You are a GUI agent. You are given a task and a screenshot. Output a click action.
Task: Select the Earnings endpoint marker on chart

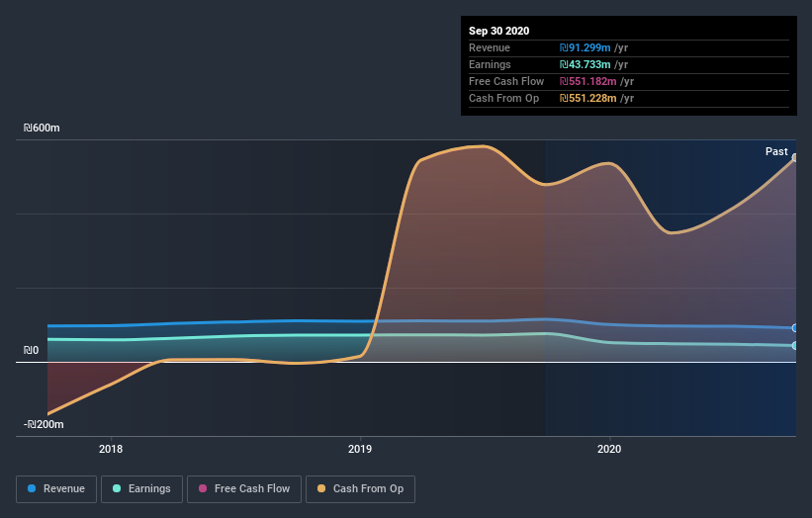click(795, 346)
